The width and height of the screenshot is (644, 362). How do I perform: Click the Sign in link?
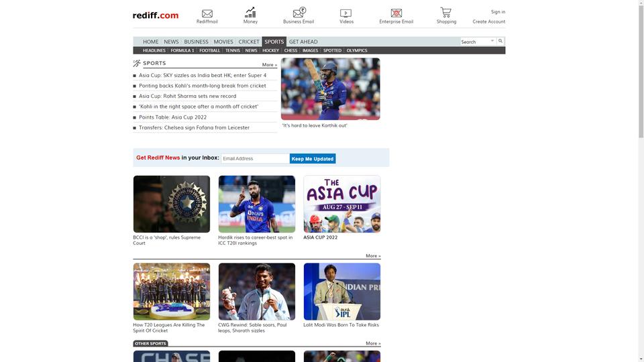click(498, 12)
